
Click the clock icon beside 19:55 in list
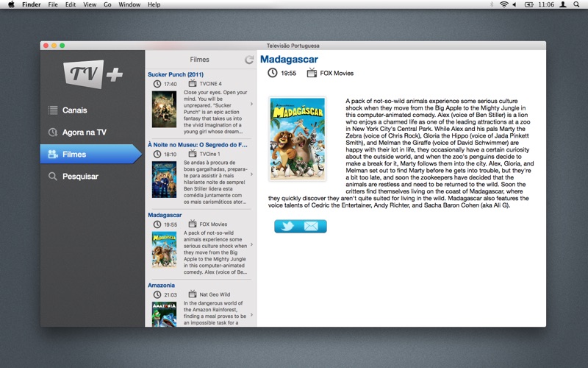click(157, 224)
